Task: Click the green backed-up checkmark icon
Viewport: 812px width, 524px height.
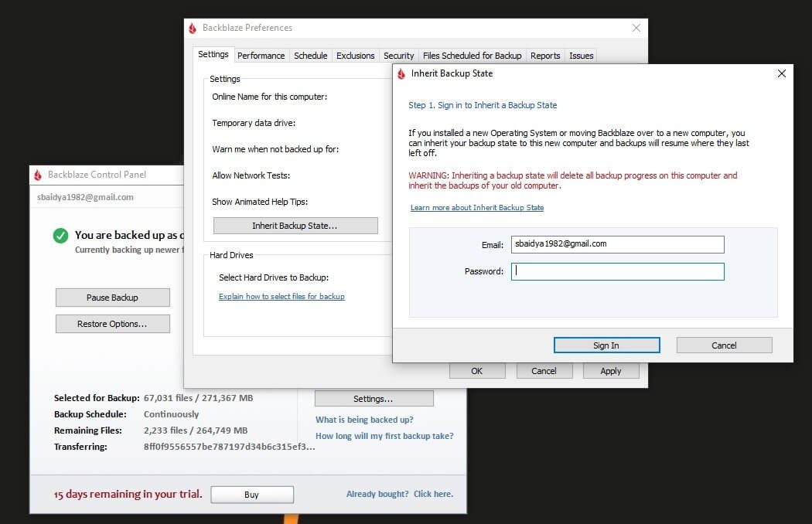Action: tap(60, 236)
